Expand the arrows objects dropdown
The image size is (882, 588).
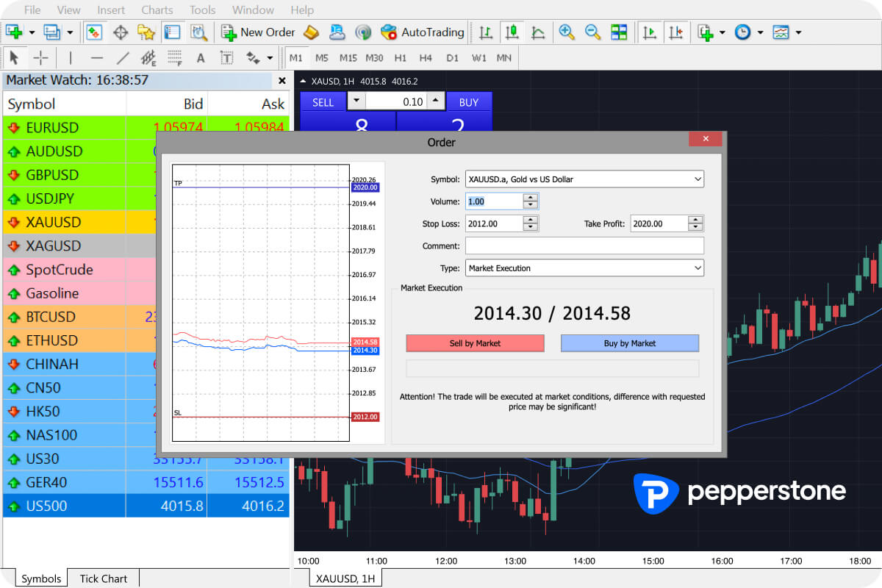click(x=270, y=58)
